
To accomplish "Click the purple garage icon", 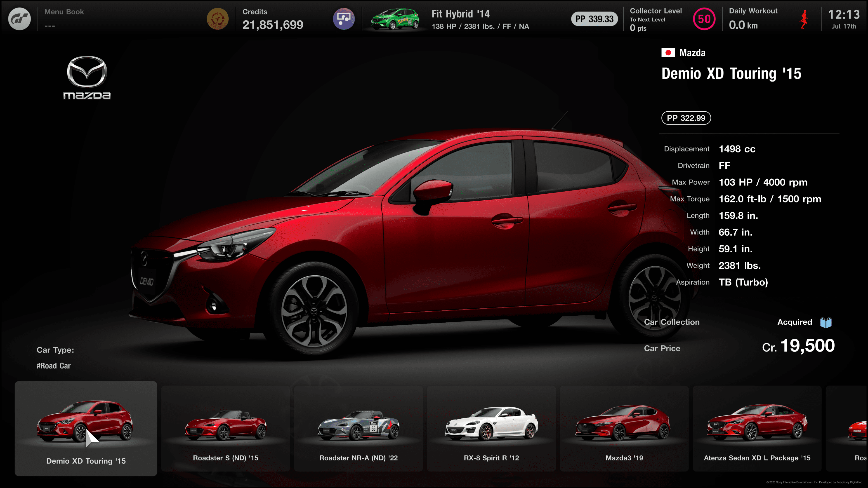I will [344, 19].
